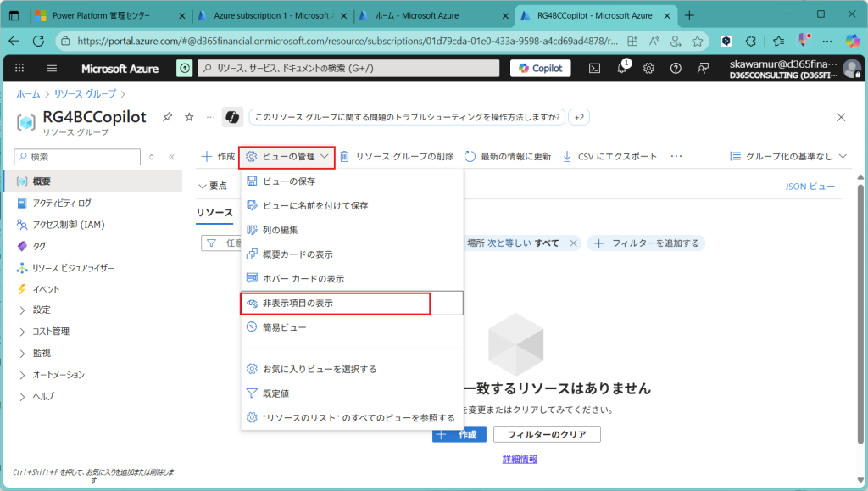Open portal settings gear in header
The height and width of the screenshot is (491, 868).
click(x=648, y=68)
